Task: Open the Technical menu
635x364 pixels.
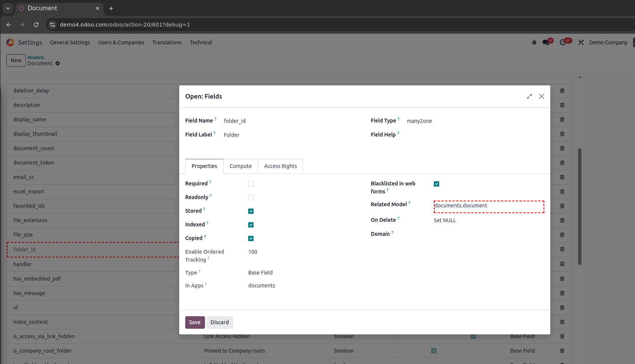Action: (x=201, y=42)
